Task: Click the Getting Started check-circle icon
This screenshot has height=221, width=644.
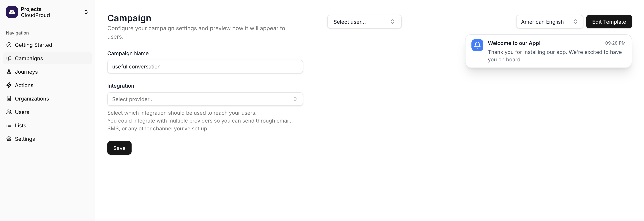Action: 9,45
